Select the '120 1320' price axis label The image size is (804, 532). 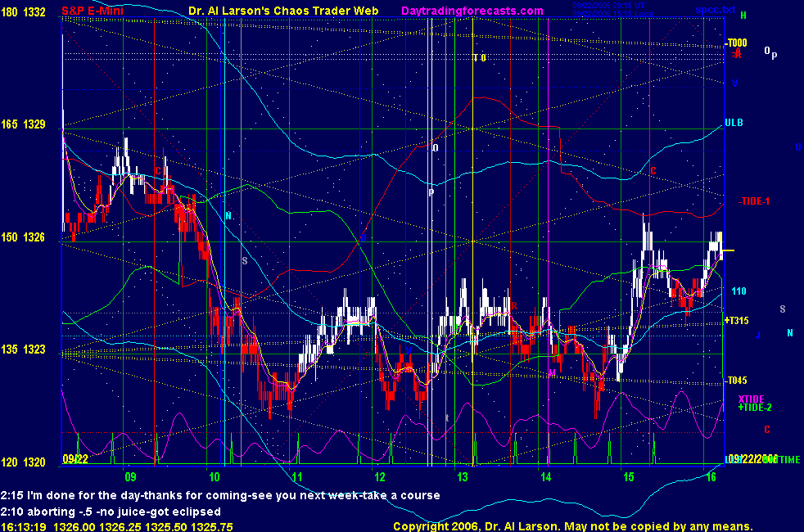click(23, 462)
